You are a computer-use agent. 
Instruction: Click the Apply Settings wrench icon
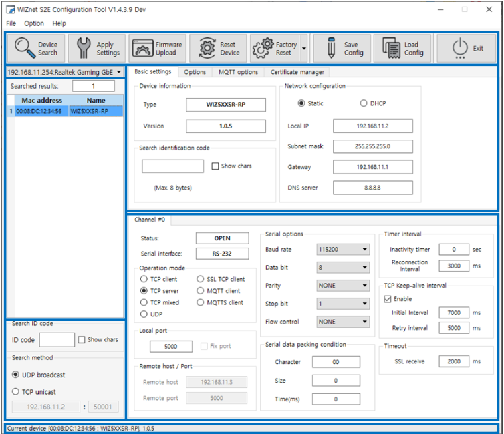84,48
